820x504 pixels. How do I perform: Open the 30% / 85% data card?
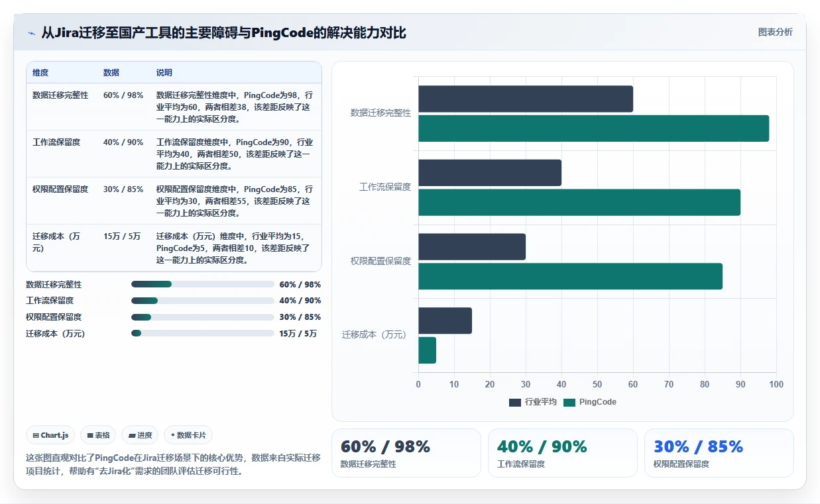point(719,453)
